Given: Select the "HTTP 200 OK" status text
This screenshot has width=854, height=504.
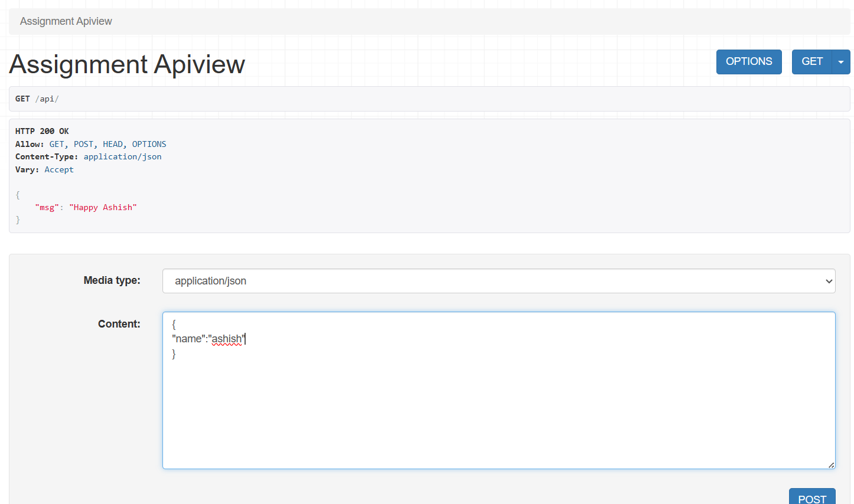Looking at the screenshot, I should (42, 131).
